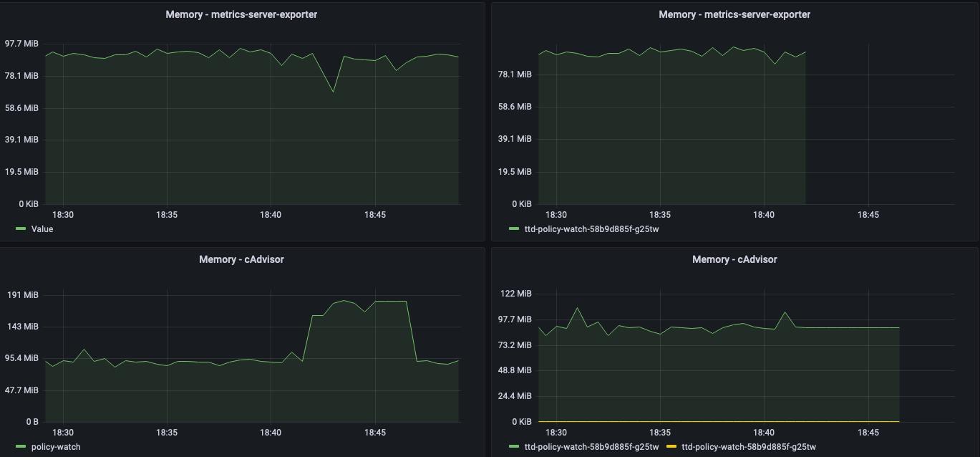Click the green line icon beside the Value legend
This screenshot has width=980, height=457.
20,228
